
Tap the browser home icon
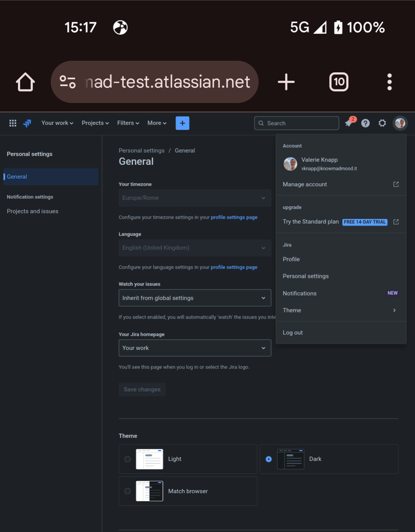(x=26, y=82)
